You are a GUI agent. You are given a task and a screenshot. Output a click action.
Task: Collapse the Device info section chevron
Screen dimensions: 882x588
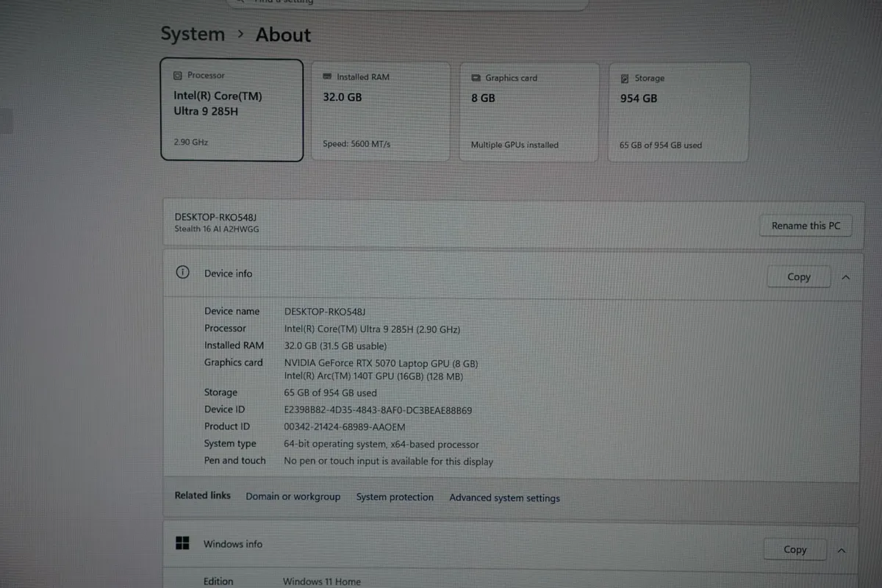click(845, 277)
